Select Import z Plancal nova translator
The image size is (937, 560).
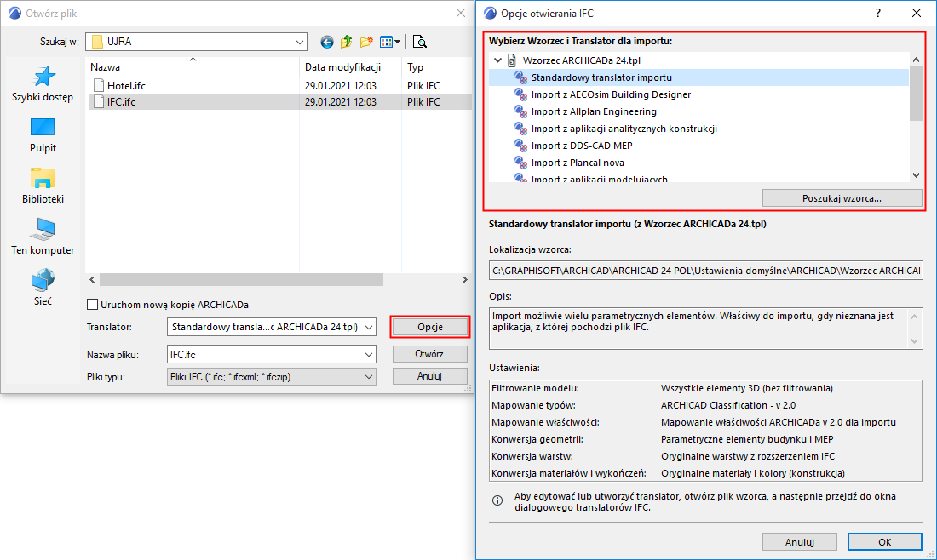pos(578,163)
